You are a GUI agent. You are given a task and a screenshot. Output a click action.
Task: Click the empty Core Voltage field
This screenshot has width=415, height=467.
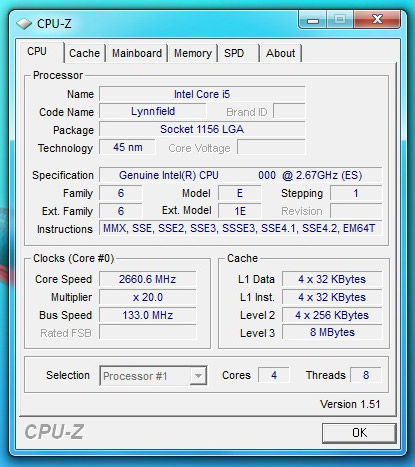[271, 147]
